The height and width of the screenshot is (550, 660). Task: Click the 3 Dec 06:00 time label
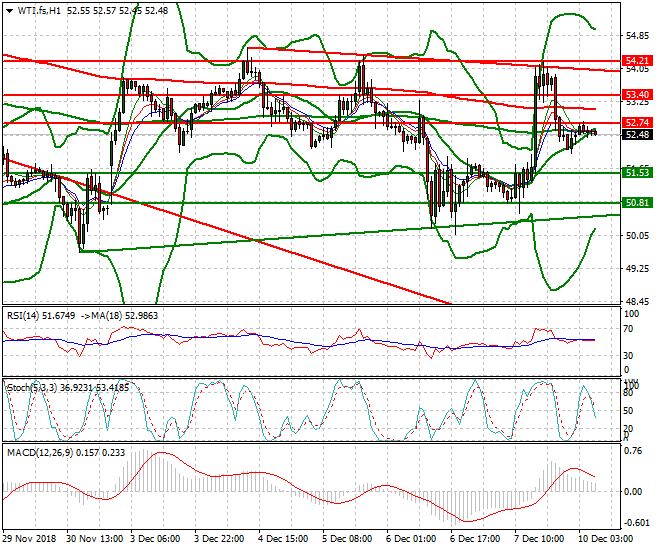click(x=155, y=539)
